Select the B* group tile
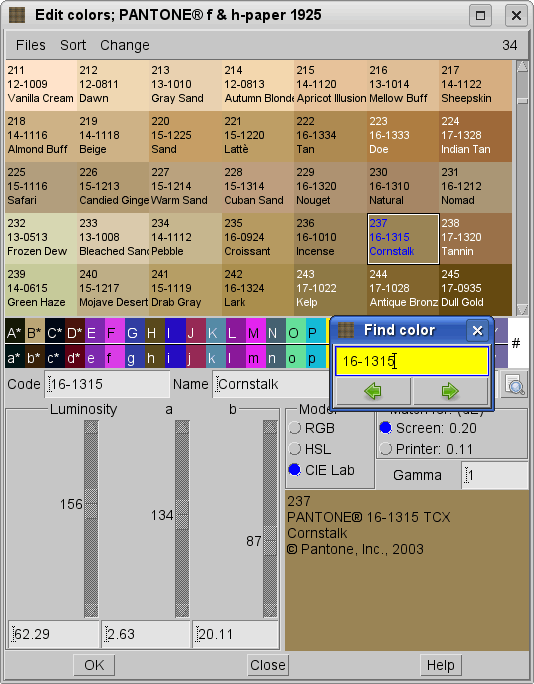Viewport: 534px width, 684px height. 34,333
